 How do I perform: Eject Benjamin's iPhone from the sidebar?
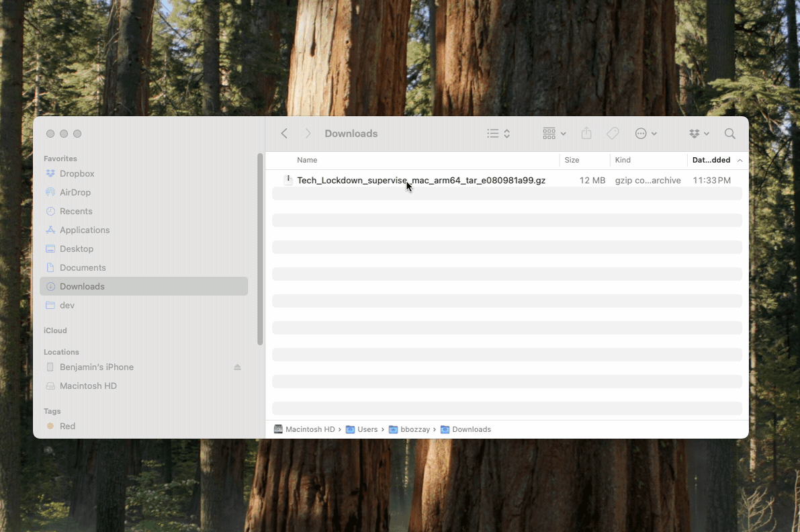pyautogui.click(x=237, y=367)
